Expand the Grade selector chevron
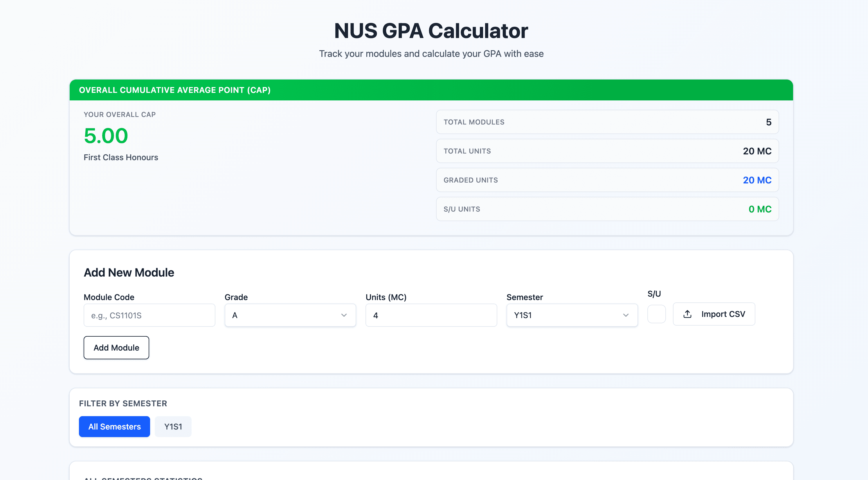 click(344, 315)
